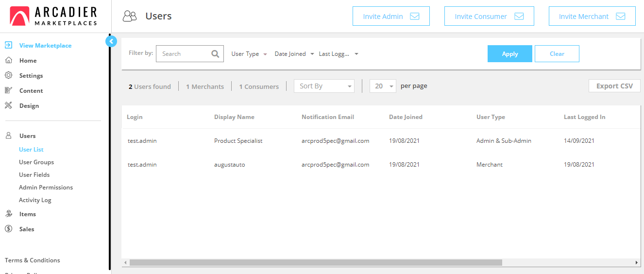Image resolution: width=644 pixels, height=274 pixels.
Task: Click the horizontal scrollbar thumb
Action: (316, 262)
